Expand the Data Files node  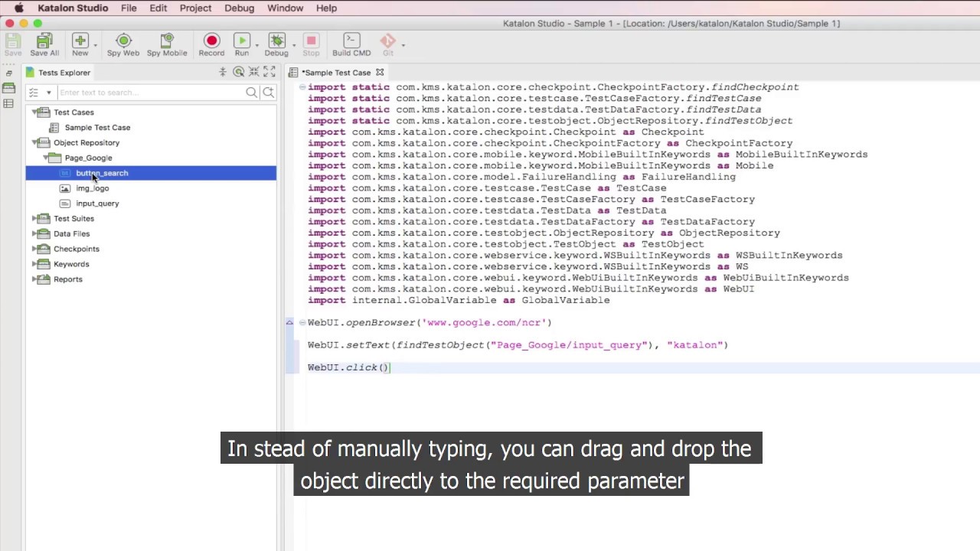tap(34, 234)
